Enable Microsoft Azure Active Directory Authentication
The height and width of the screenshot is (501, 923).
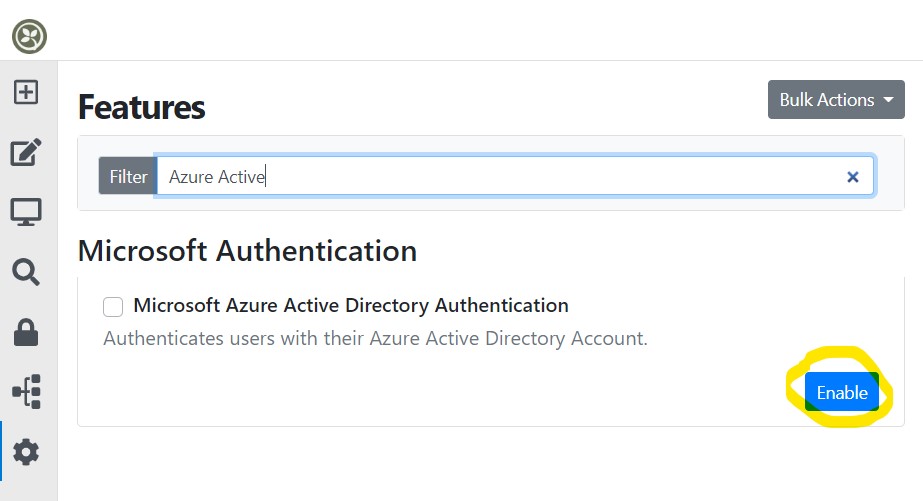click(842, 392)
